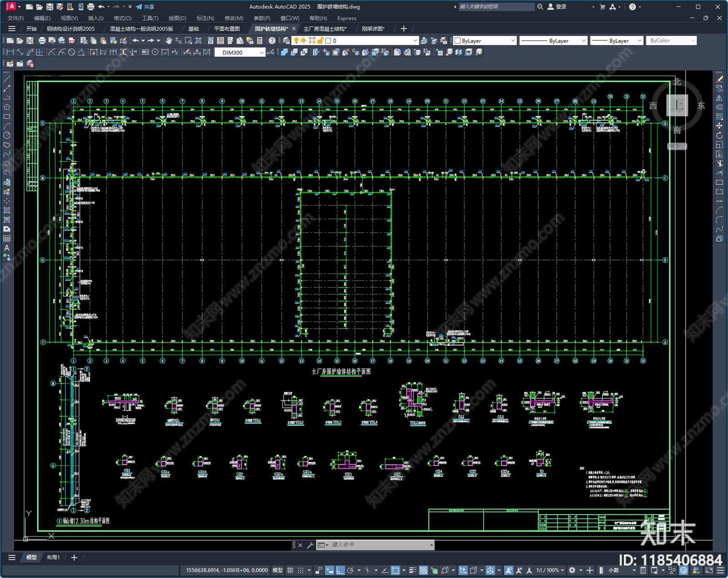Open the linetype ByLayer dropdown

584,41
